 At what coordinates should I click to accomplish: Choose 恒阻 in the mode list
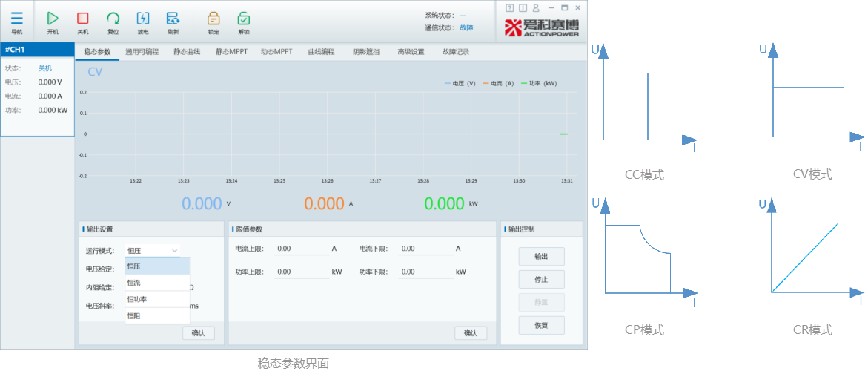tap(158, 315)
